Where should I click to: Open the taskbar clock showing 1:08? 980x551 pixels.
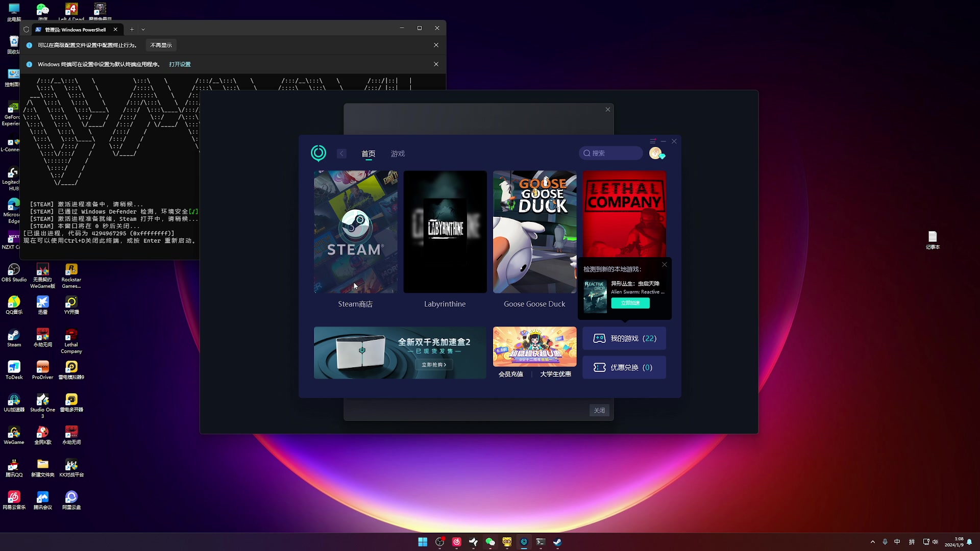pos(953,542)
